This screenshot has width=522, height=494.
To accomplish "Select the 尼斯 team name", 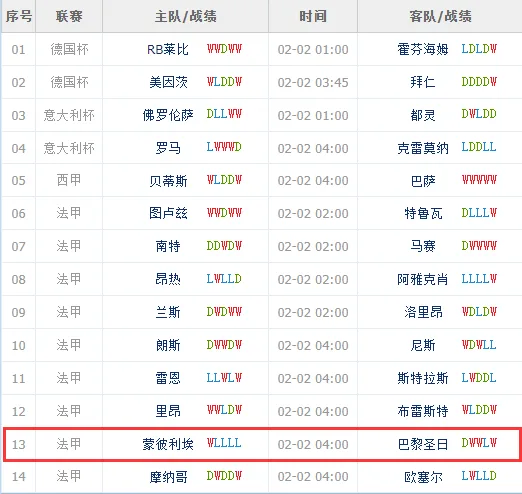I will [423, 345].
